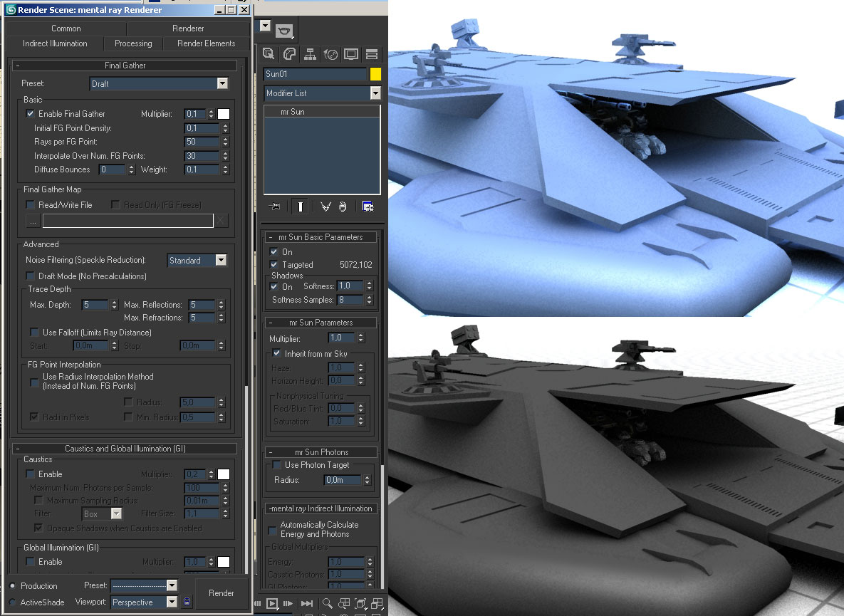Viewport: 844px width, 616px height.
Task: Click the Softness Samples value field
Action: [x=350, y=300]
